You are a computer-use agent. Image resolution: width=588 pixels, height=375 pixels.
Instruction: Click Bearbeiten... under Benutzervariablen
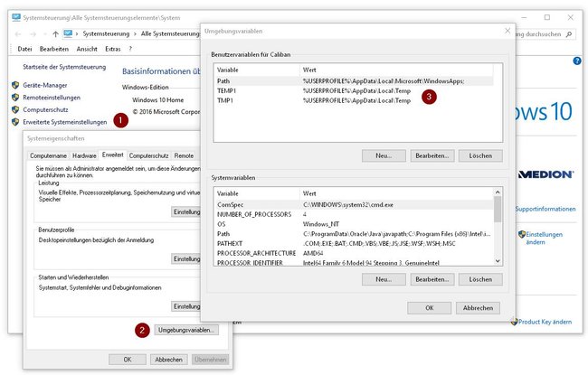pyautogui.click(x=432, y=155)
